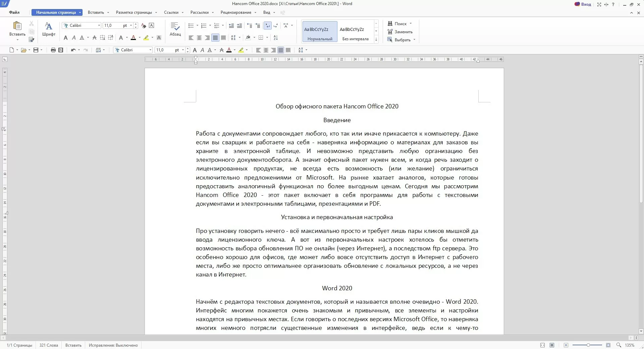Image resolution: width=644 pixels, height=349 pixels.
Task: Open the Рецензирование tab
Action: 236,12
